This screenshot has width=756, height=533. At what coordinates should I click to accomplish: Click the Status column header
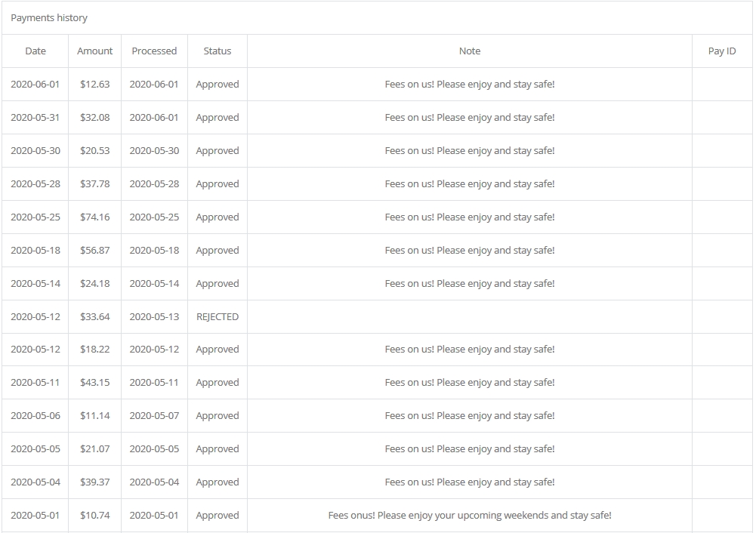[x=218, y=51]
